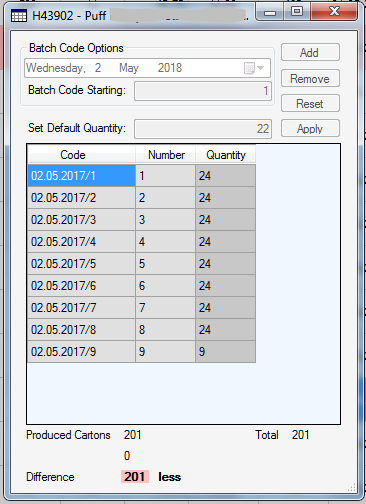This screenshot has width=366, height=504.
Task: Click the Reset button
Action: (x=310, y=103)
